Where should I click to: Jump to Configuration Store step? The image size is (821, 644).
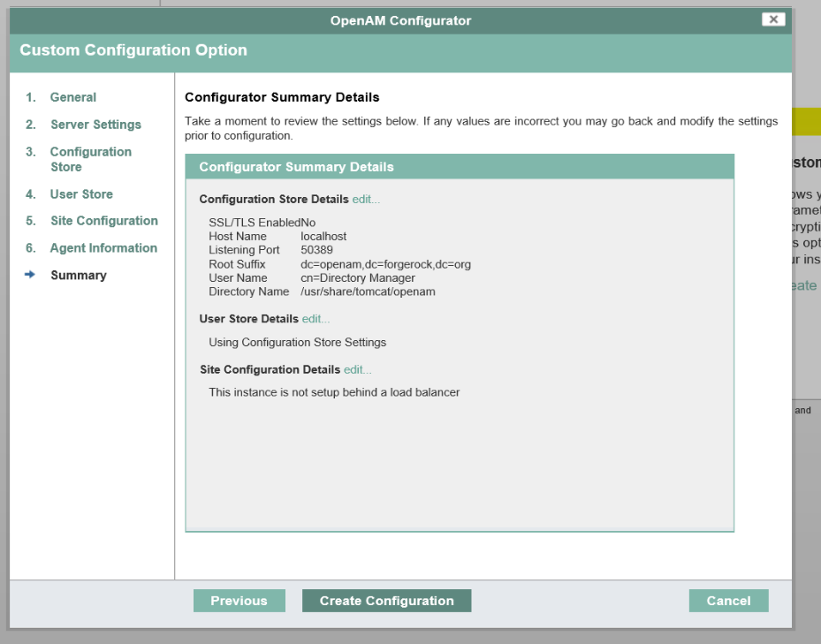90,159
